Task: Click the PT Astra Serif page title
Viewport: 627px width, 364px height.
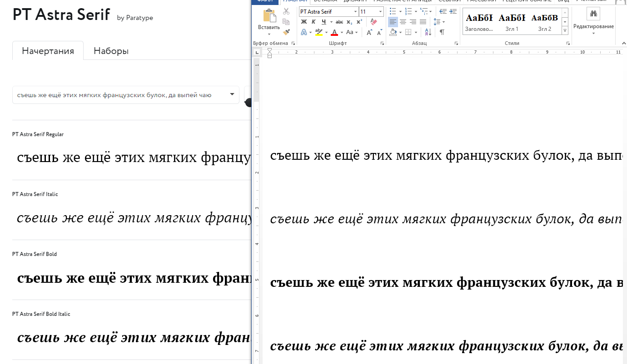Action: point(61,15)
